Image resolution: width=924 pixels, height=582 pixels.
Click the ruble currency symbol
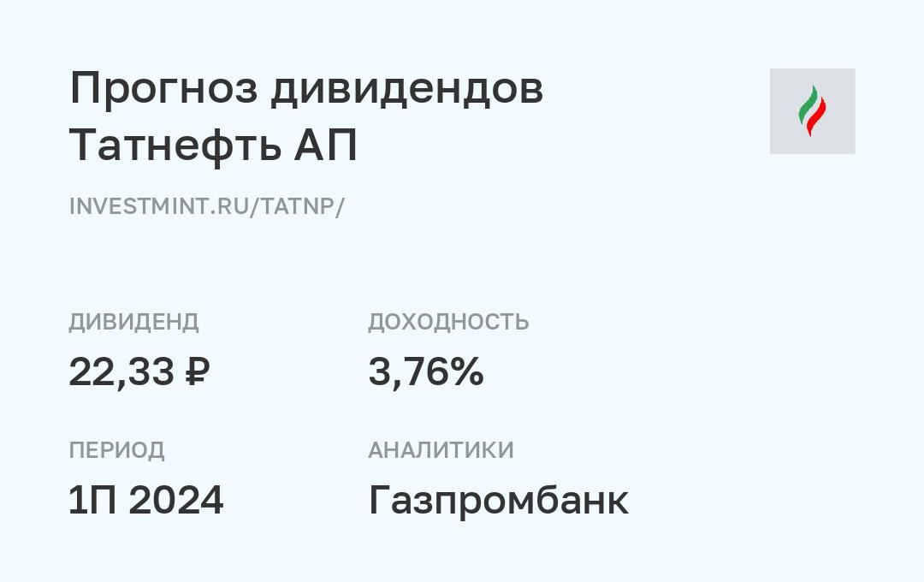point(197,372)
